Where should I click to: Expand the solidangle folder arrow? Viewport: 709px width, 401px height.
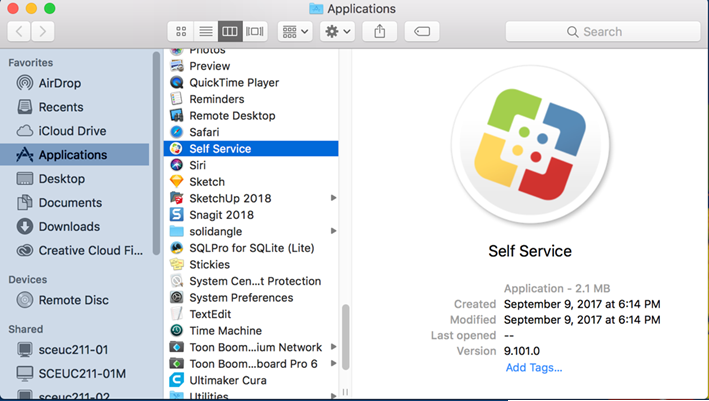333,231
